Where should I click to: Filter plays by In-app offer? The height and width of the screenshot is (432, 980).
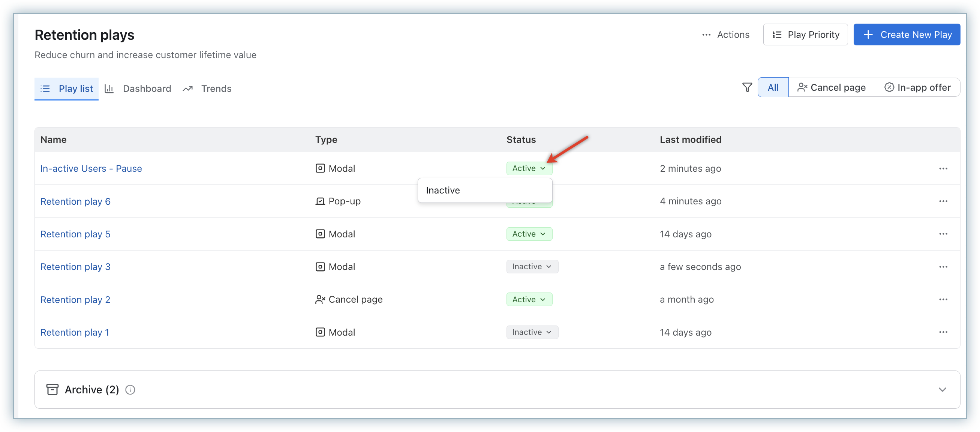[917, 87]
